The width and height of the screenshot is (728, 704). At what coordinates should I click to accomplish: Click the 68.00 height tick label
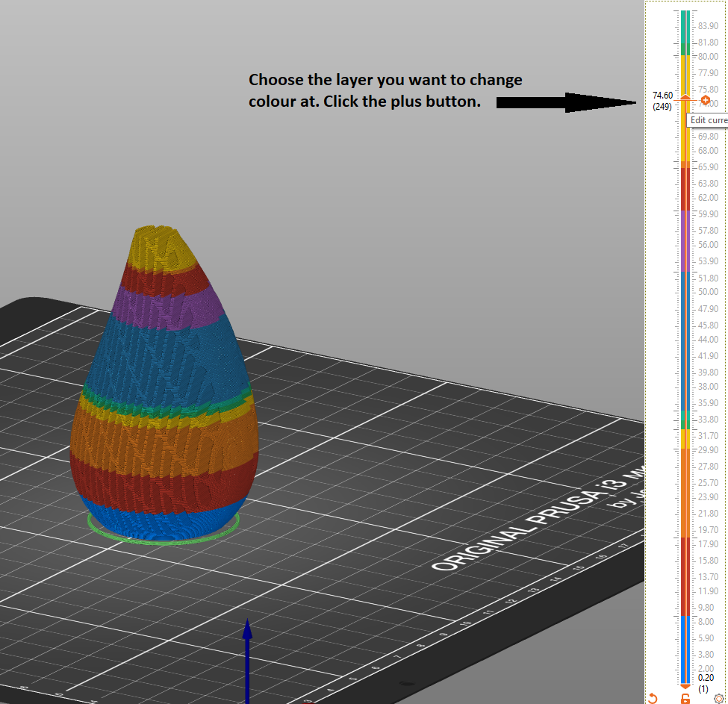coord(708,151)
